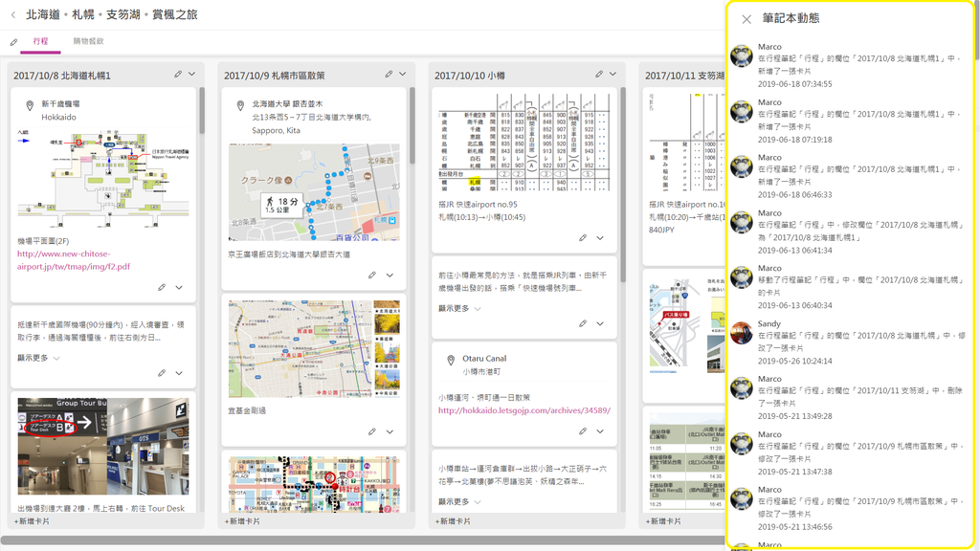
Task: Select activity dated 2019-06-13 06:41:34
Action: pyautogui.click(x=850, y=231)
